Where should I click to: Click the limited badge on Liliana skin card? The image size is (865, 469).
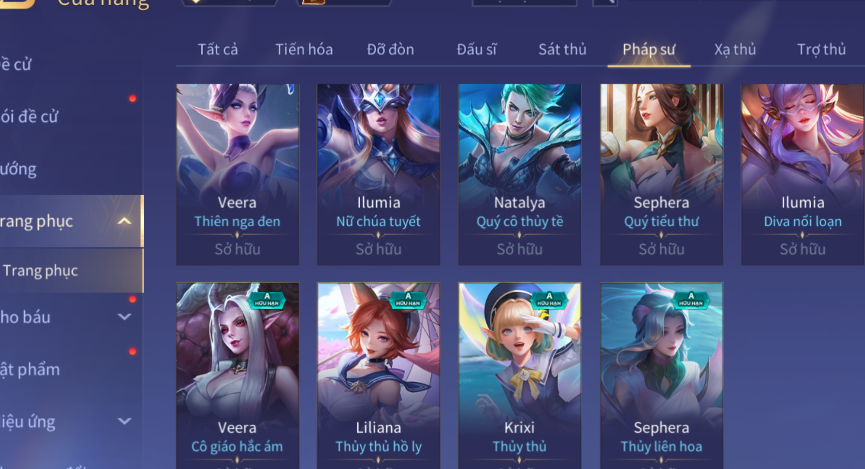(408, 300)
